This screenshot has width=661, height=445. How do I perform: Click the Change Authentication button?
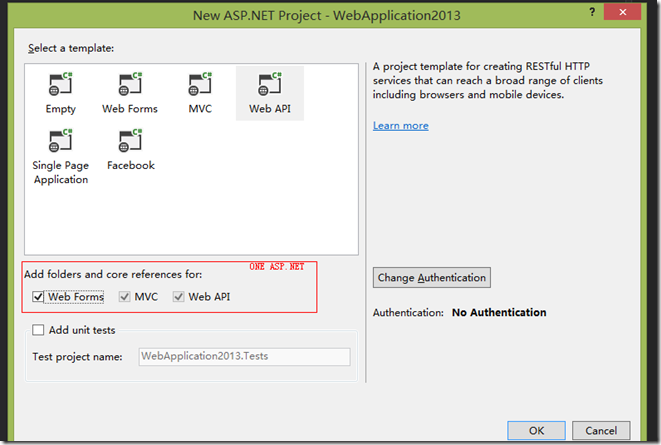[432, 278]
